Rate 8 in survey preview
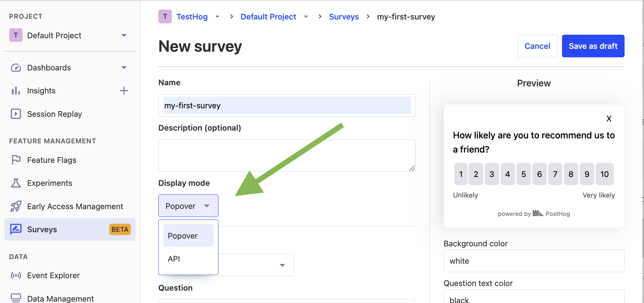644x303 pixels. 571,174
